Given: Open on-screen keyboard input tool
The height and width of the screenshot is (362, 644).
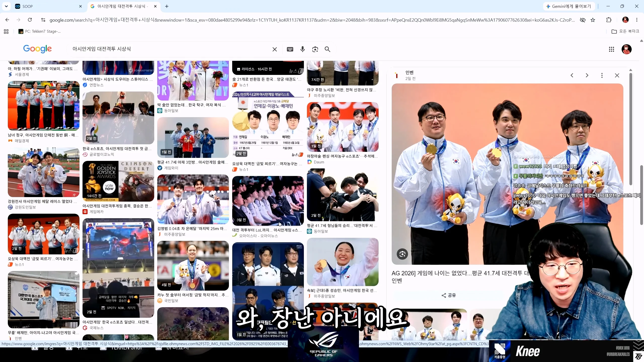Looking at the screenshot, I should coord(290,49).
